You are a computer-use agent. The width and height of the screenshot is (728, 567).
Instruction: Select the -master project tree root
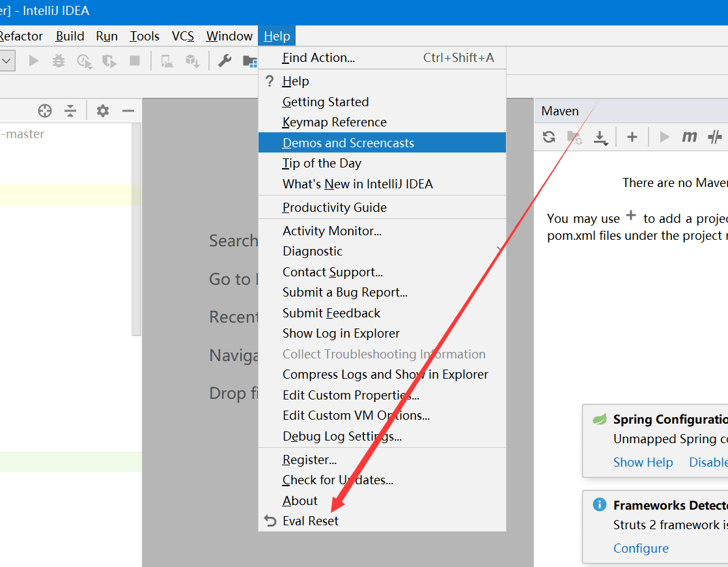(22, 134)
